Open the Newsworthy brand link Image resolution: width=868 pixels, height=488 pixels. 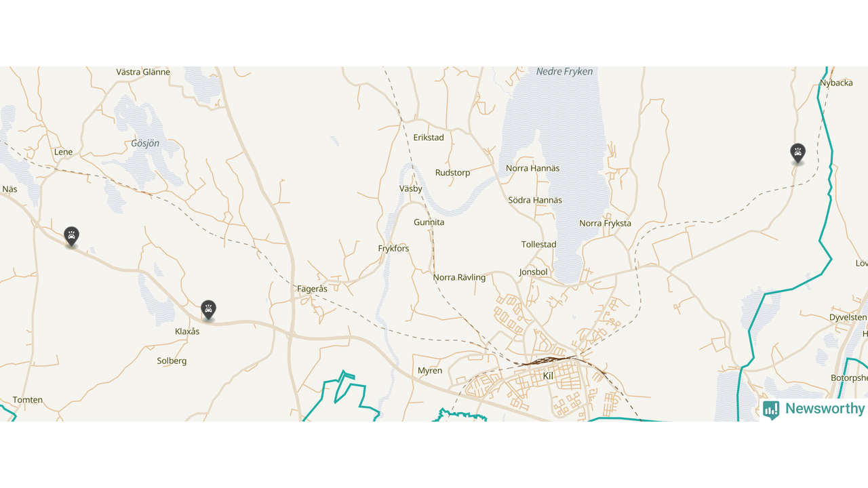[814, 409]
